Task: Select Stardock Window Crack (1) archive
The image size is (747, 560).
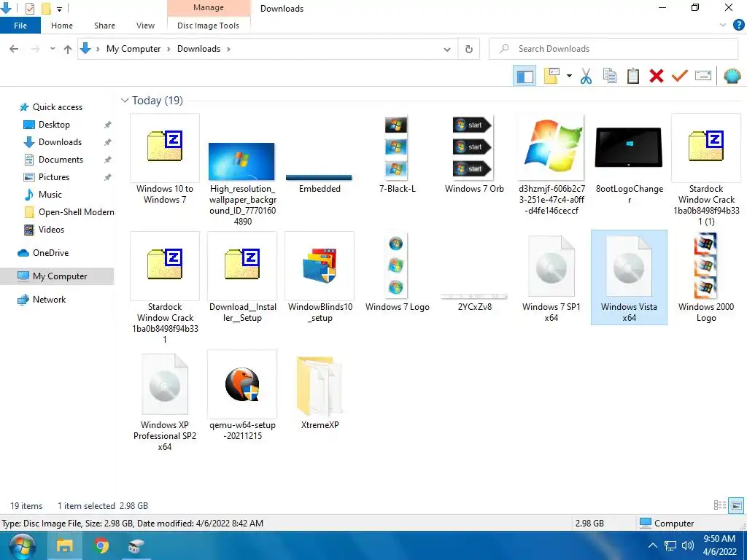Action: pyautogui.click(x=706, y=170)
